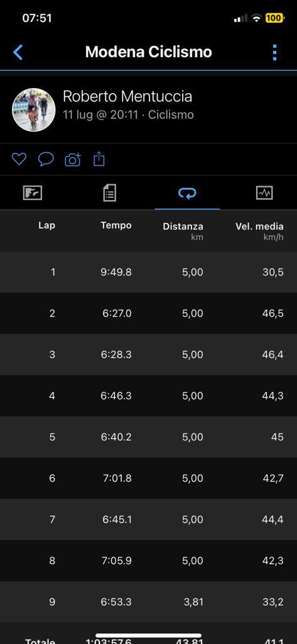Switch to the map overview tab
This screenshot has height=644, width=297.
33,192
